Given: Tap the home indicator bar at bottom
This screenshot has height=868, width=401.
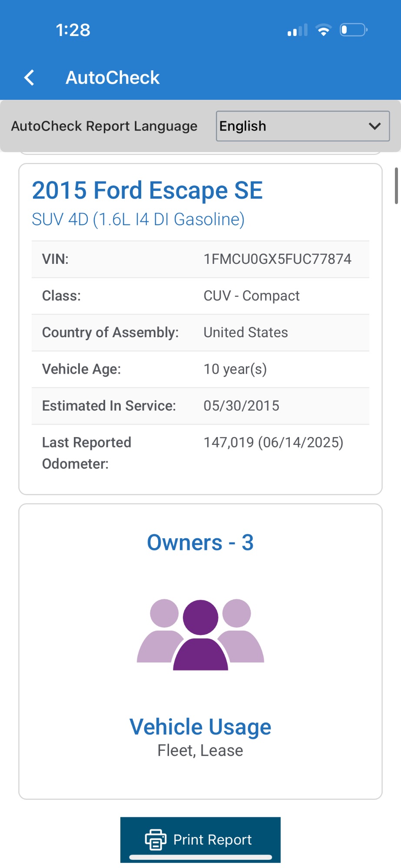Looking at the screenshot, I should (200, 857).
